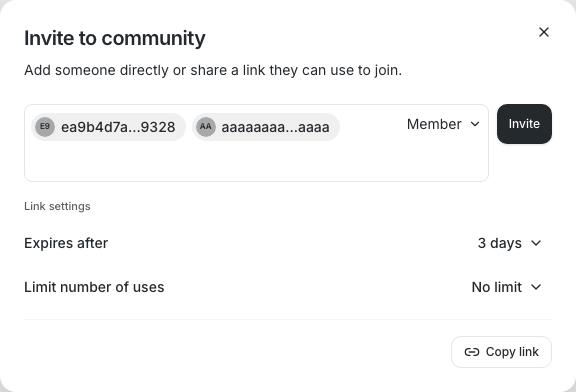
Task: Close the Invite to community dialog
Action: point(544,32)
